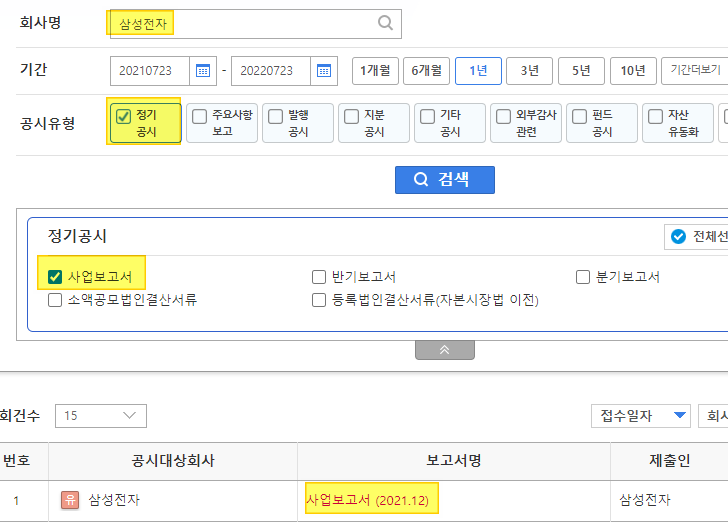The width and height of the screenshot is (728, 523).
Task: Select the 6개월 period button
Action: tap(426, 71)
